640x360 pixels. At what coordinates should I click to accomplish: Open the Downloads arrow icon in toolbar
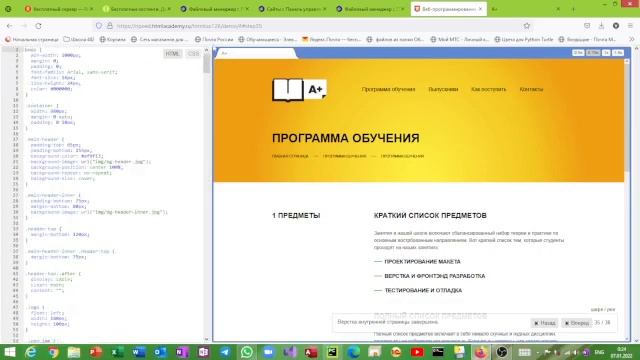pyautogui.click(x=601, y=26)
